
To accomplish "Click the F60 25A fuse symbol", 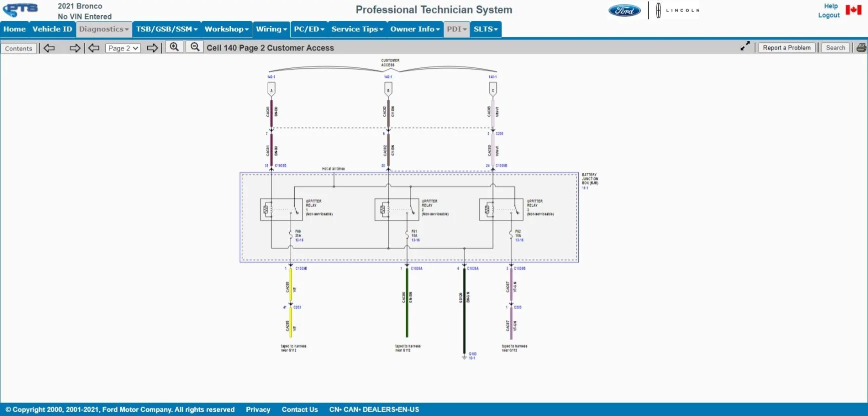I will coord(291,234).
